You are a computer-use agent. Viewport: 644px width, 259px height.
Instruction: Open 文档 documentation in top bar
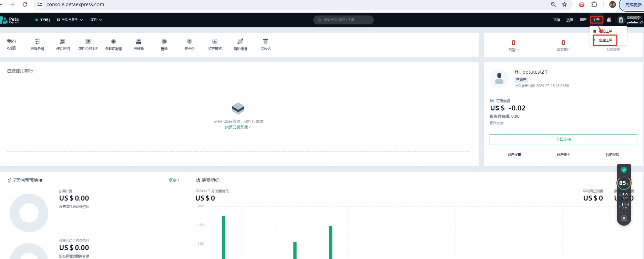tap(556, 20)
